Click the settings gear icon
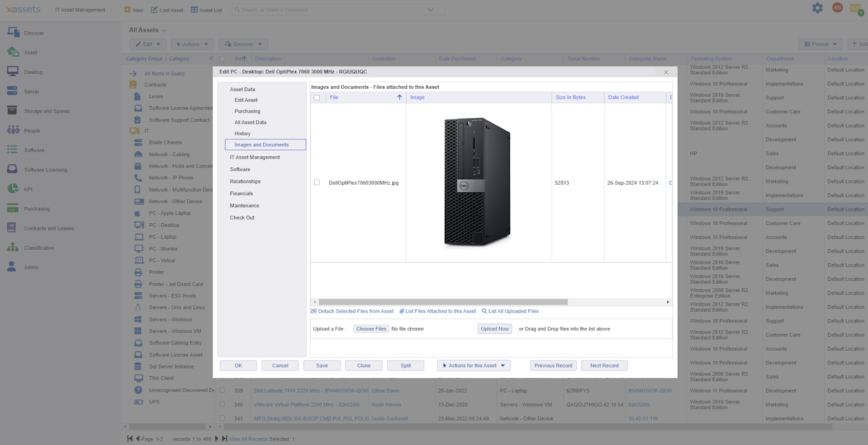 click(818, 8)
